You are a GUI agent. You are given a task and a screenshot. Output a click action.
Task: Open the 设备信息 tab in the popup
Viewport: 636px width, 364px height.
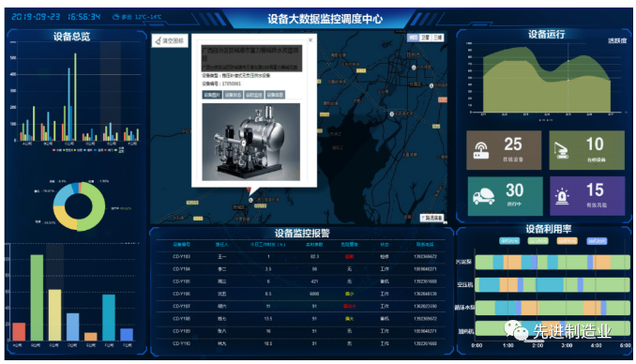point(275,95)
